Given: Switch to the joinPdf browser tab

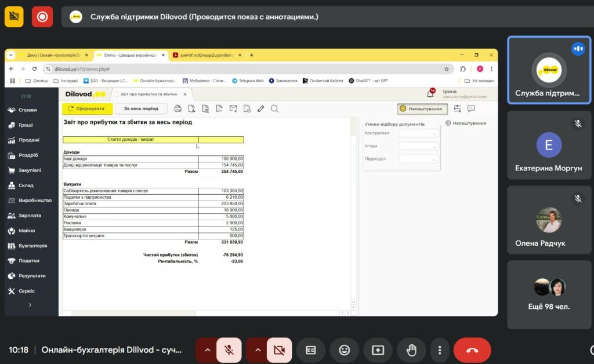Looking at the screenshot, I should click(207, 55).
